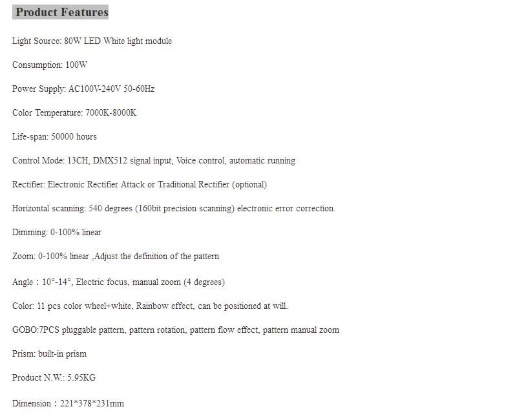This screenshot has width=515, height=420.
Task: Click the Product Features heading
Action: click(x=61, y=12)
